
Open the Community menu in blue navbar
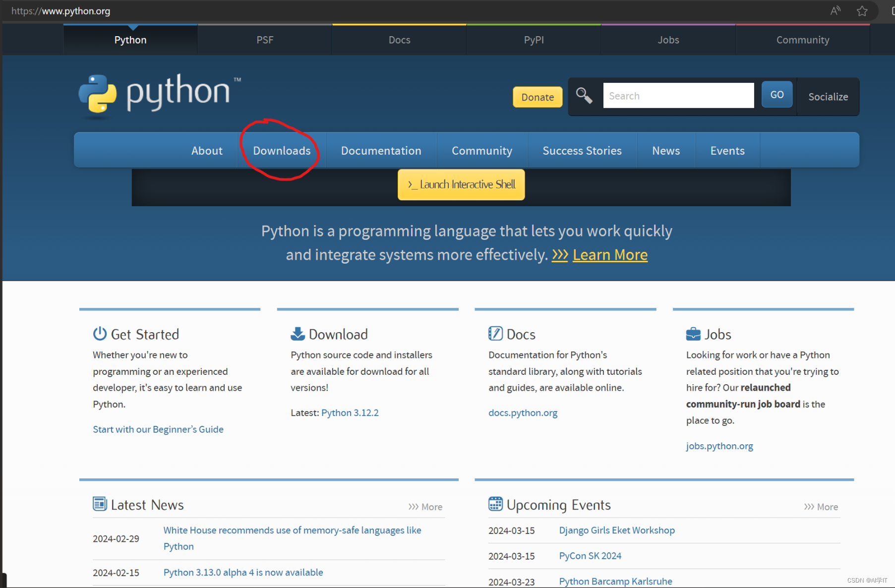[482, 151]
